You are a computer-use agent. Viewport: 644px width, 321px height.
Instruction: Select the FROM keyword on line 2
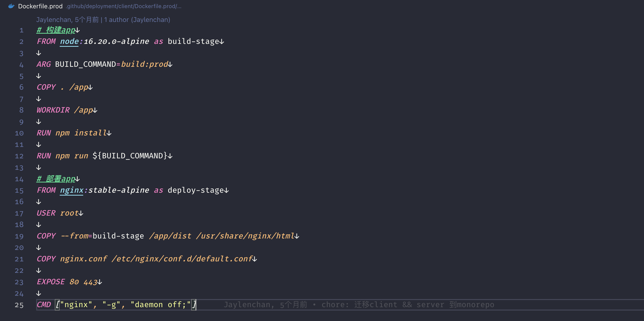click(45, 41)
